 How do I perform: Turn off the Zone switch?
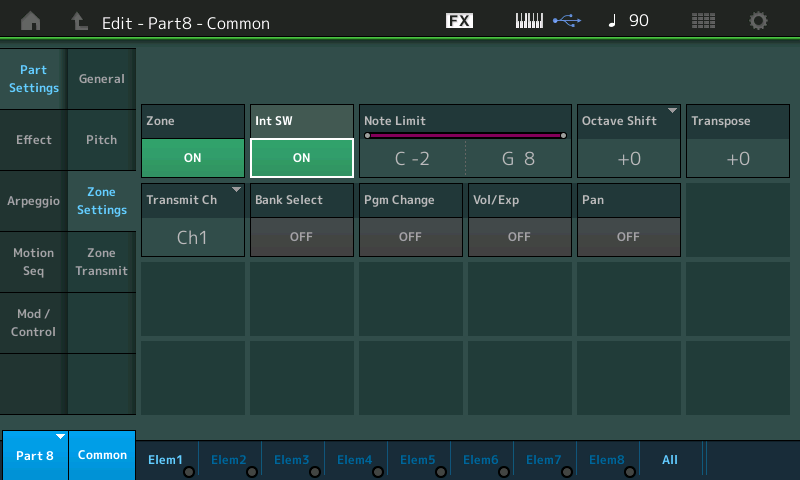193,158
